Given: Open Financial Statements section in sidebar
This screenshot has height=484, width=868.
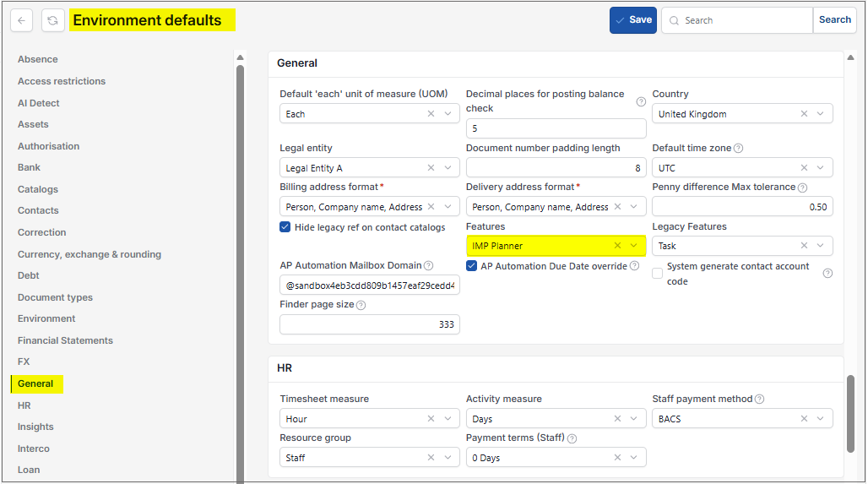Looking at the screenshot, I should [65, 340].
